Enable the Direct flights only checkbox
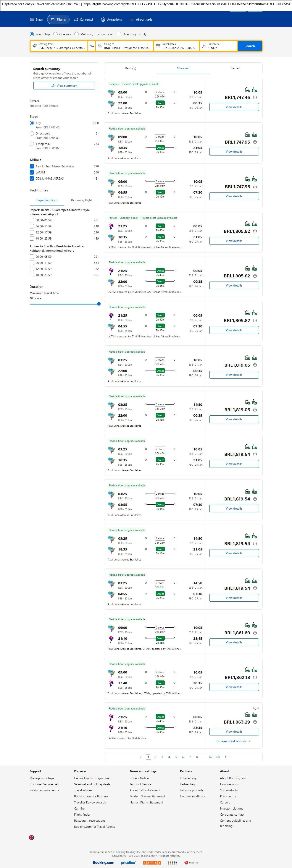Viewport: 292px width, 868px height. coord(119,34)
